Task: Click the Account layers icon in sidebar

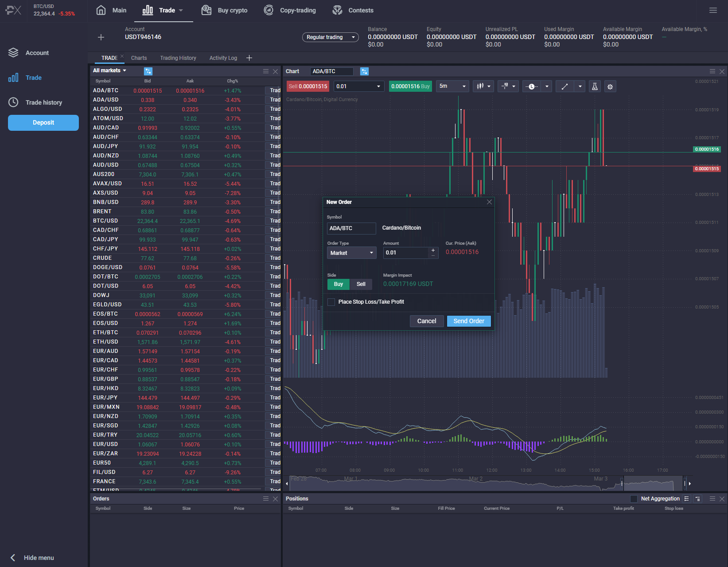Action: pos(13,53)
